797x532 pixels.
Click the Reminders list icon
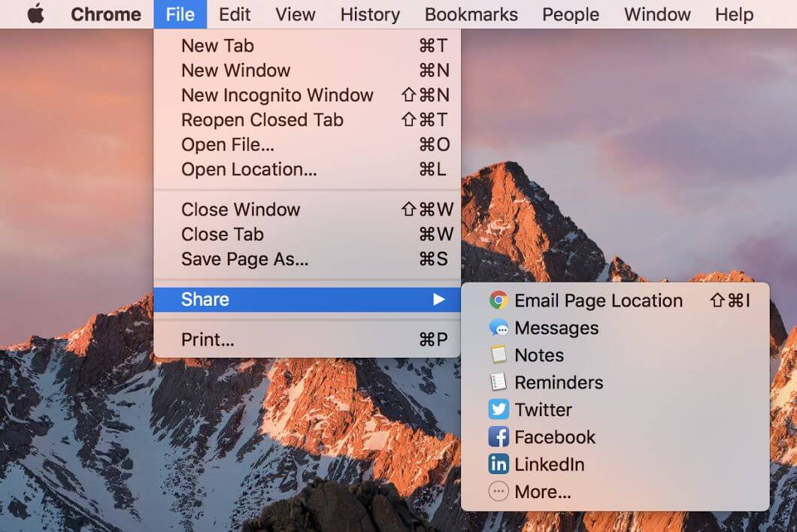tap(498, 382)
